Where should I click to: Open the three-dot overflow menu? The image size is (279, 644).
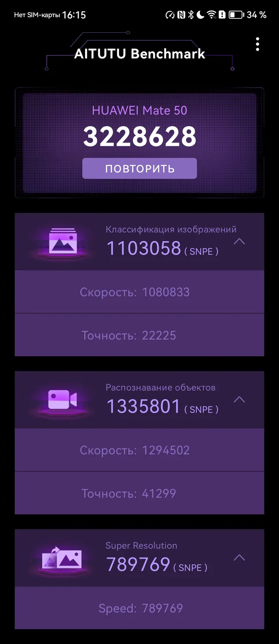point(258,44)
